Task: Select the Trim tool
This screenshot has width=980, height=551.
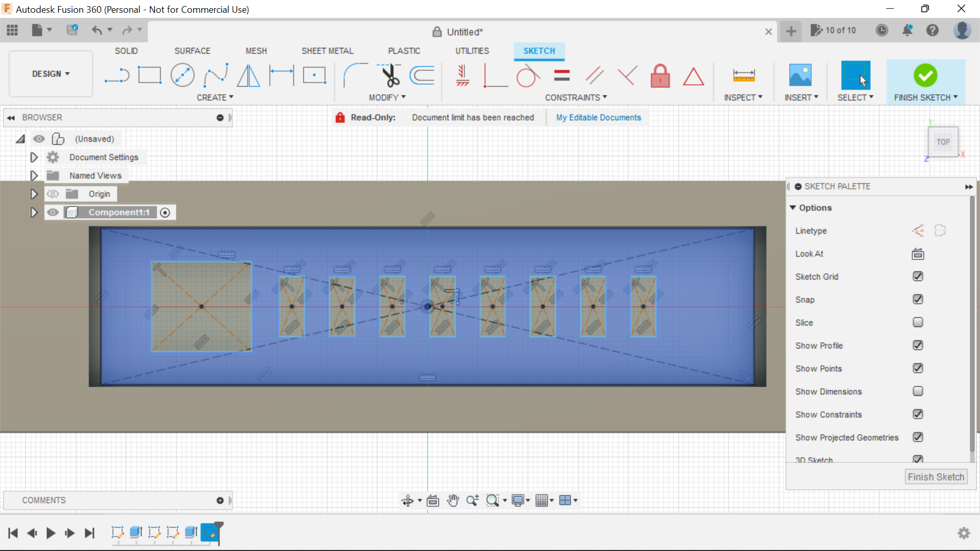Action: [x=389, y=75]
